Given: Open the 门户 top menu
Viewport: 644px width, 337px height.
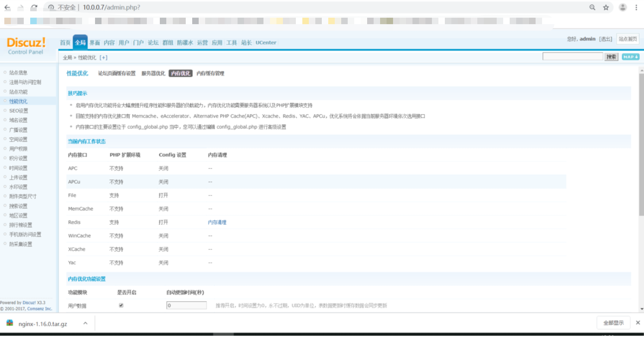Looking at the screenshot, I should 139,43.
